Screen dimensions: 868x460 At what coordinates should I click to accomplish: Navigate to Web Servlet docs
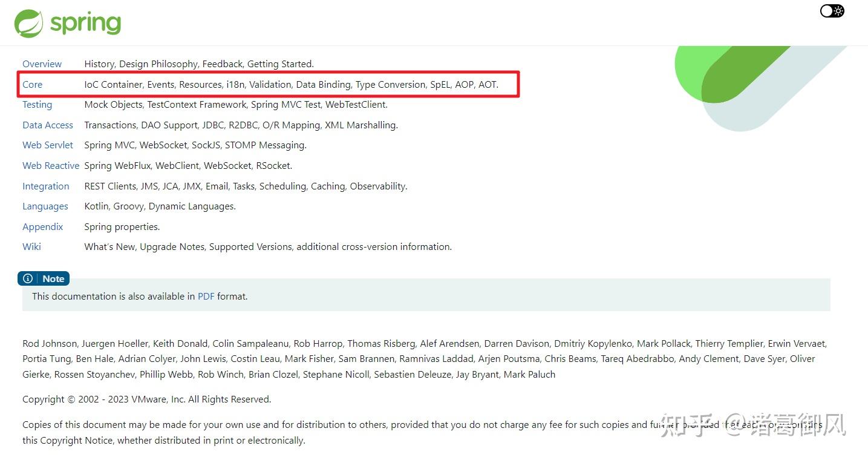point(47,145)
